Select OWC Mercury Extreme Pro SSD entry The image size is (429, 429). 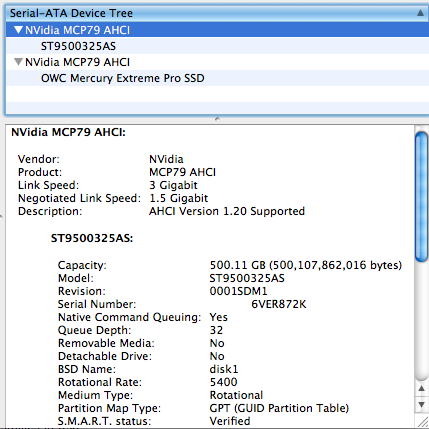tap(122, 78)
